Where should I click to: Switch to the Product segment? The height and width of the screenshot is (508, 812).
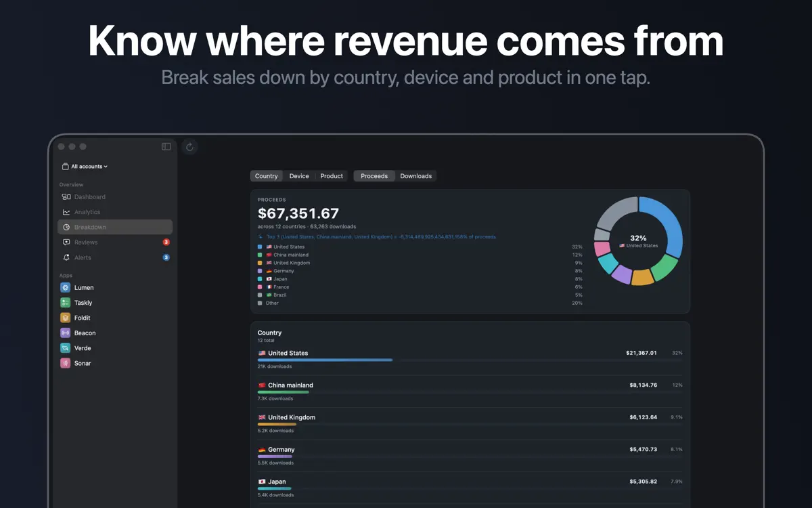pyautogui.click(x=332, y=176)
